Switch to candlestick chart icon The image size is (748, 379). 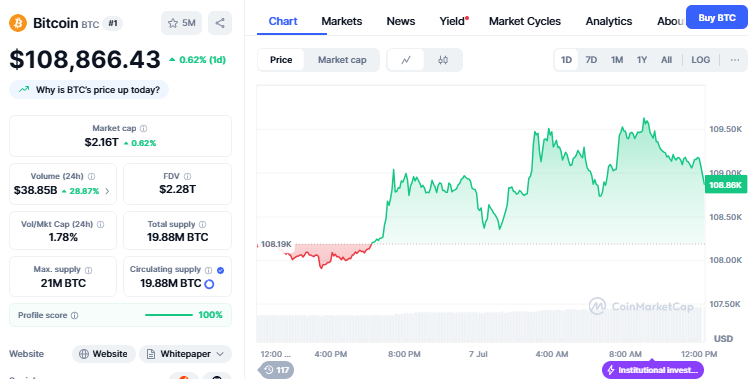(x=443, y=60)
